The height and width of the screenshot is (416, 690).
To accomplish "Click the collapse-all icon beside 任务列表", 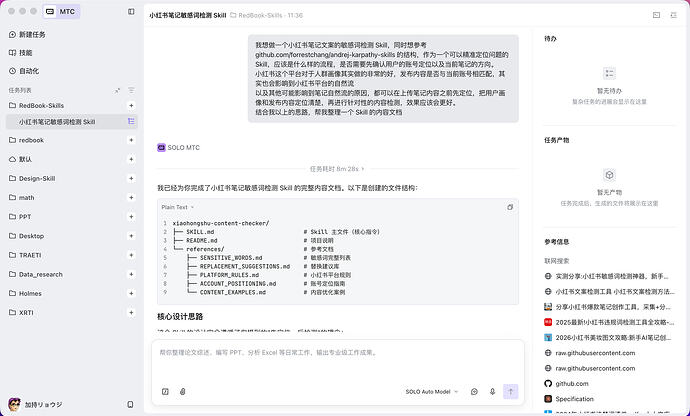I will pyautogui.click(x=117, y=90).
